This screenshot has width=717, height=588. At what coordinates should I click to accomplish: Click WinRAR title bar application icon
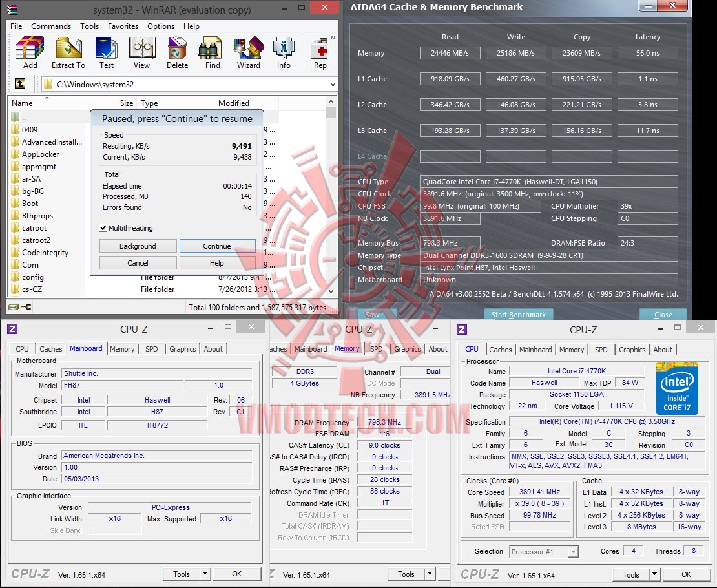tap(12, 9)
